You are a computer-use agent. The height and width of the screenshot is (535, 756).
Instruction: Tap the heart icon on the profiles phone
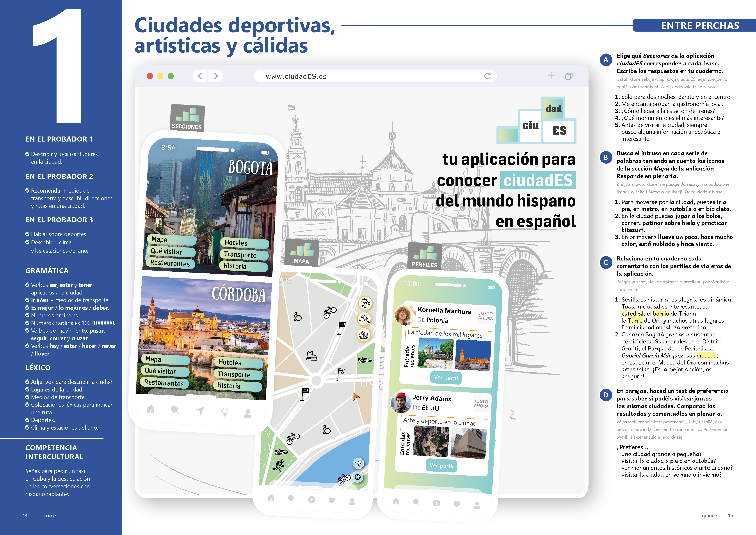(x=457, y=504)
